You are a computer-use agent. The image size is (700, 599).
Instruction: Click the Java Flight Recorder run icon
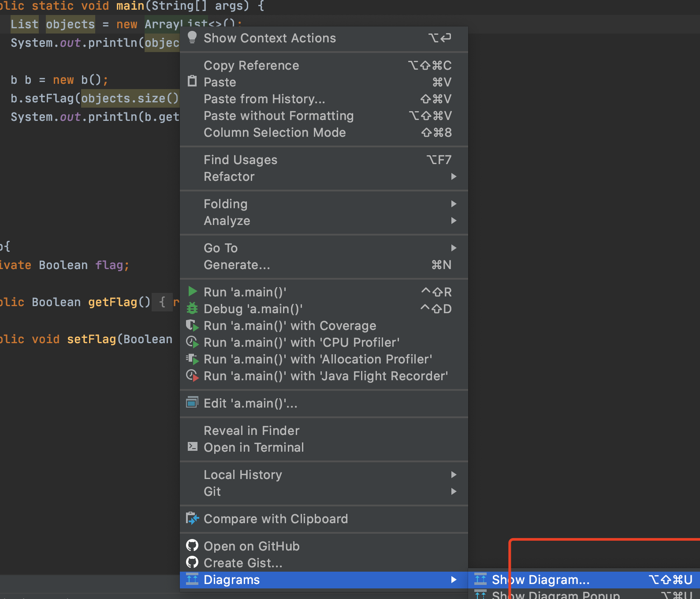[x=192, y=376]
